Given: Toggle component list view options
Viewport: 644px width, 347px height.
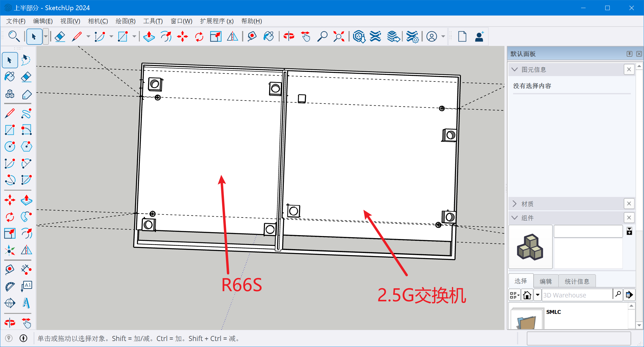Looking at the screenshot, I should coord(514,295).
